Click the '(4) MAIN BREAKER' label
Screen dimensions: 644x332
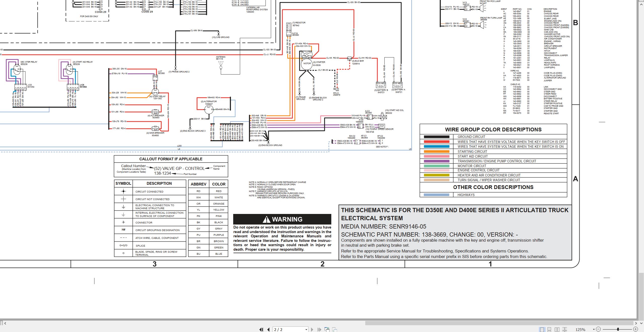pyautogui.click(x=155, y=133)
